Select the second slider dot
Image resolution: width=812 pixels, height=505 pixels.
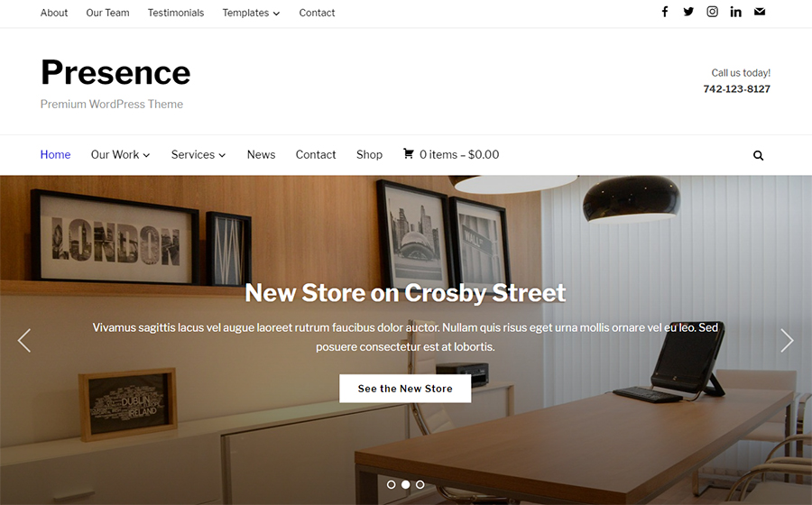406,484
